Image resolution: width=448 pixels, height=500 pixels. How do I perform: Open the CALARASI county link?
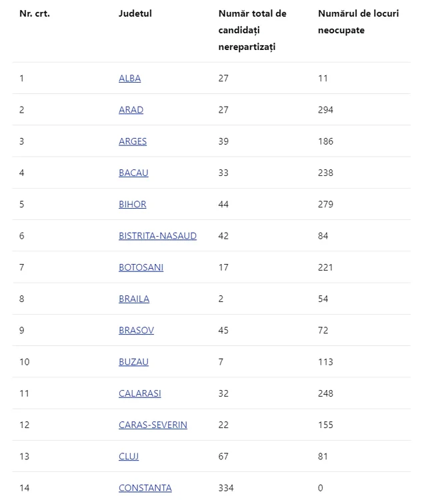139,393
